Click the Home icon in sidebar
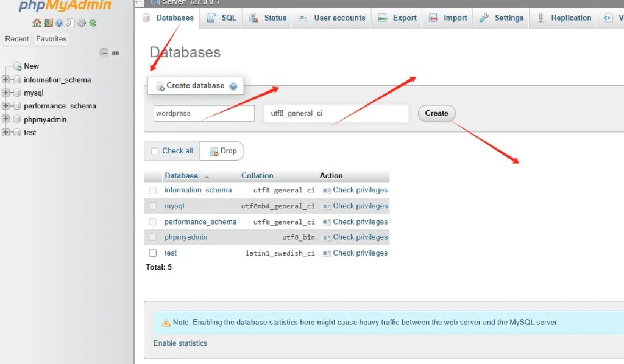624x364 pixels. pyautogui.click(x=37, y=23)
